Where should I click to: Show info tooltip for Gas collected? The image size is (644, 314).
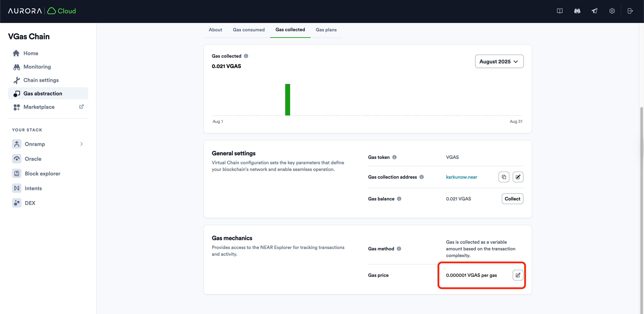[246, 56]
